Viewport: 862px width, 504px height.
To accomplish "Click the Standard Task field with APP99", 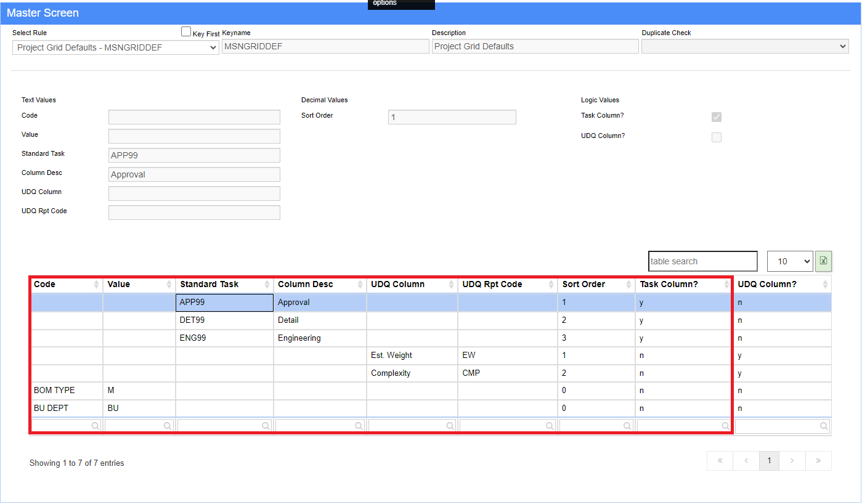I will click(194, 155).
